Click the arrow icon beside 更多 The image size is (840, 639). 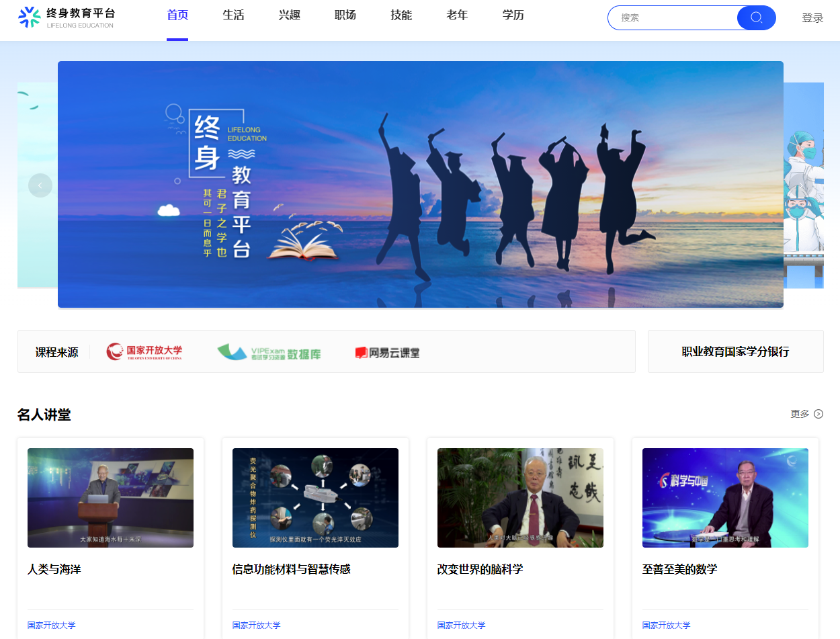click(x=818, y=414)
